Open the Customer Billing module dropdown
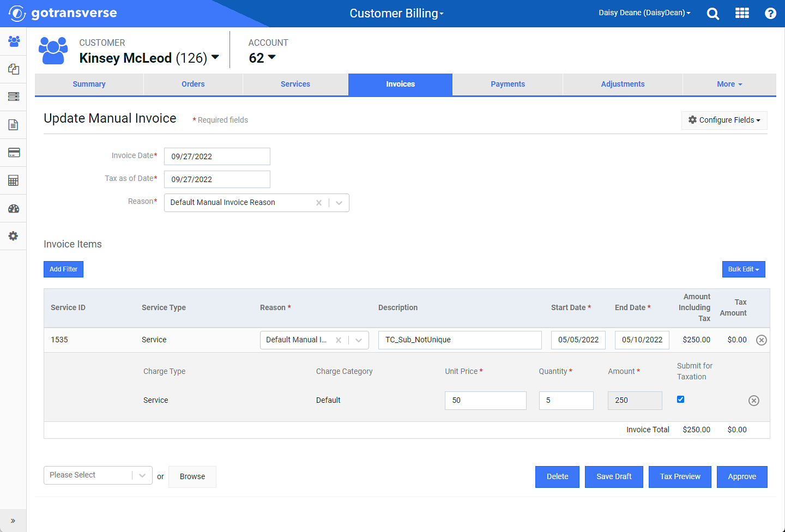This screenshot has width=785, height=532. pyautogui.click(x=397, y=13)
